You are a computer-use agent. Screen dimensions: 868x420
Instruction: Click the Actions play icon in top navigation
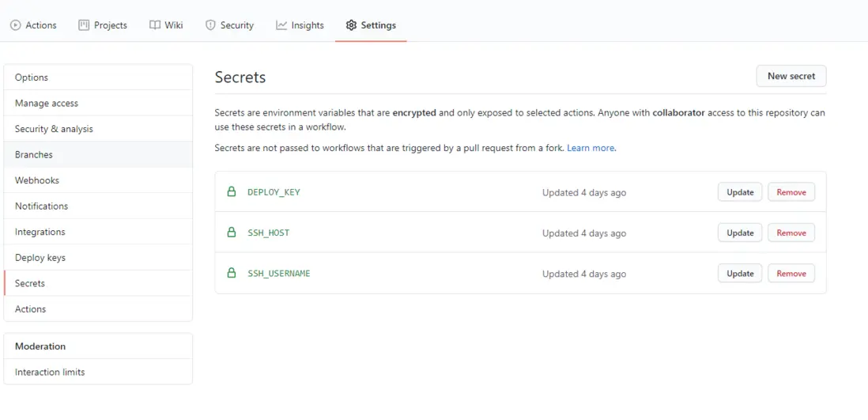tap(15, 25)
